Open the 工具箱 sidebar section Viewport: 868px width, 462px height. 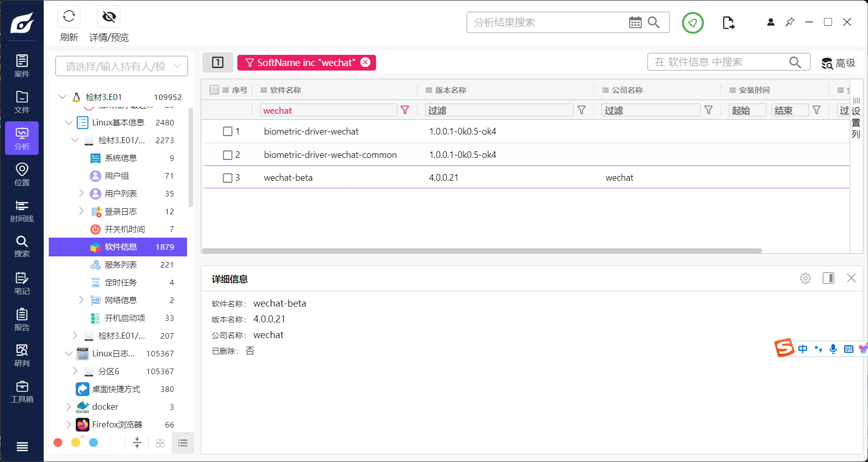click(x=22, y=391)
